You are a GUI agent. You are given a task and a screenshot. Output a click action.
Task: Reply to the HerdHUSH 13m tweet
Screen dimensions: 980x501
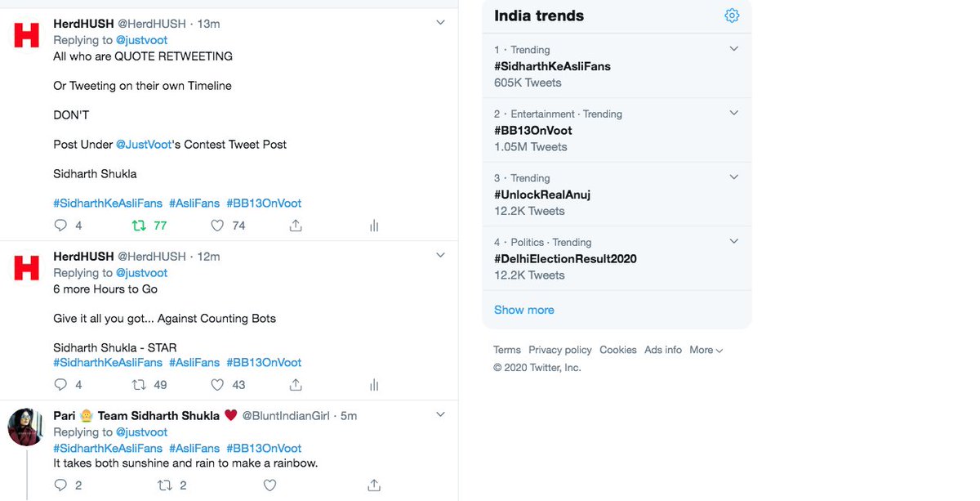[x=60, y=225]
